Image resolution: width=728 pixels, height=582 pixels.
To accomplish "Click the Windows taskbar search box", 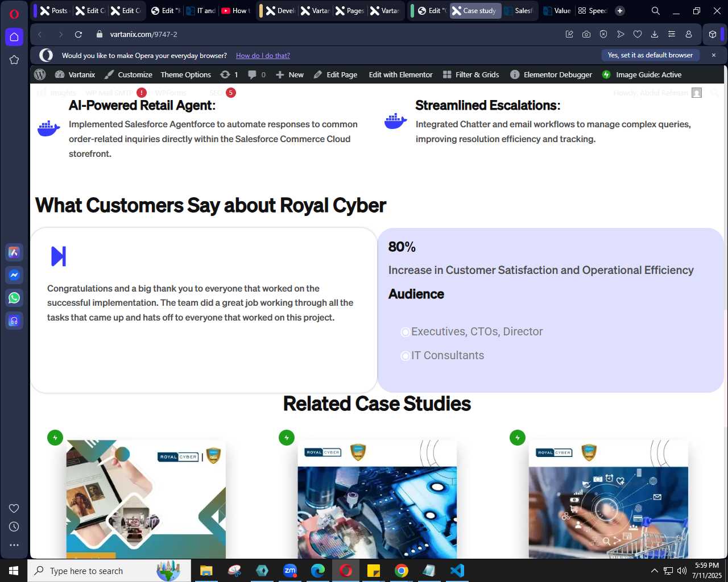I will pyautogui.click(x=109, y=571).
